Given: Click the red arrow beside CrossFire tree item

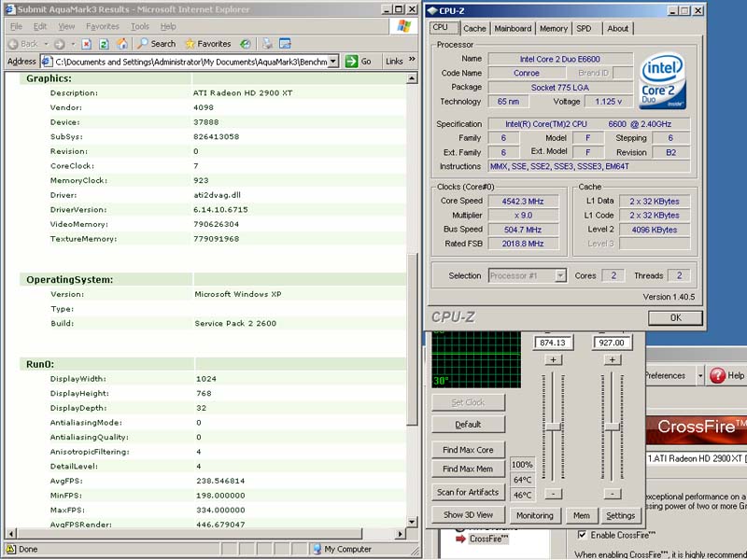Looking at the screenshot, I should (460, 539).
